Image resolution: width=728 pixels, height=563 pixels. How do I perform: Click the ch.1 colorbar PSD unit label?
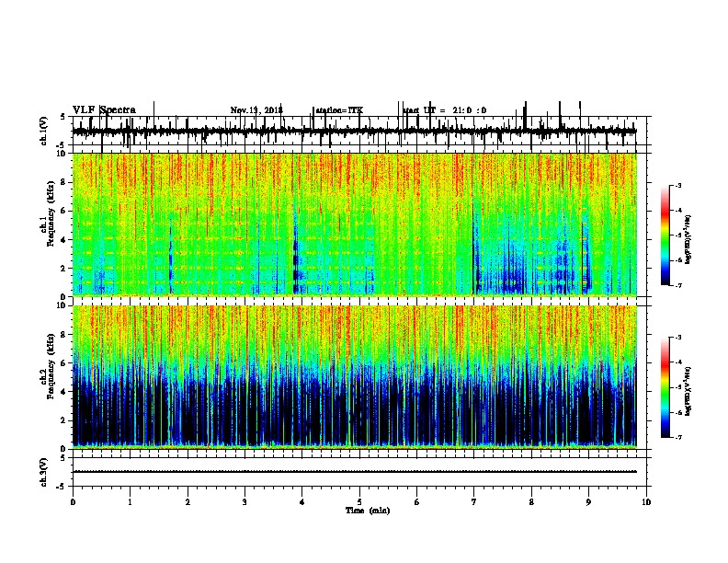point(688,239)
